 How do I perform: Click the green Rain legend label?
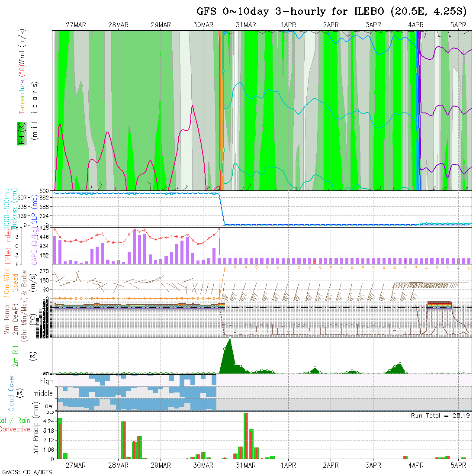pyautogui.click(x=23, y=421)
